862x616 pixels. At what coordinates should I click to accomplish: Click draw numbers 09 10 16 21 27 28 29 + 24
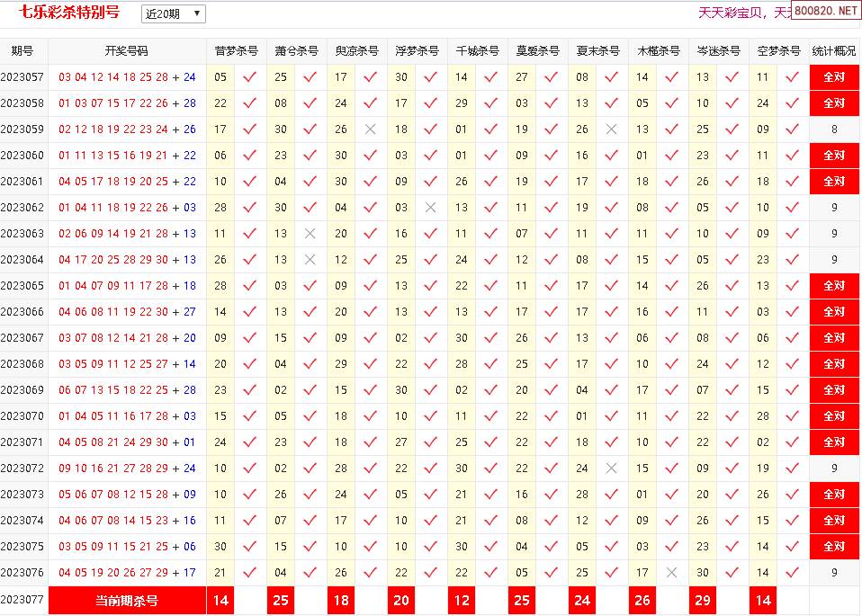pos(127,469)
